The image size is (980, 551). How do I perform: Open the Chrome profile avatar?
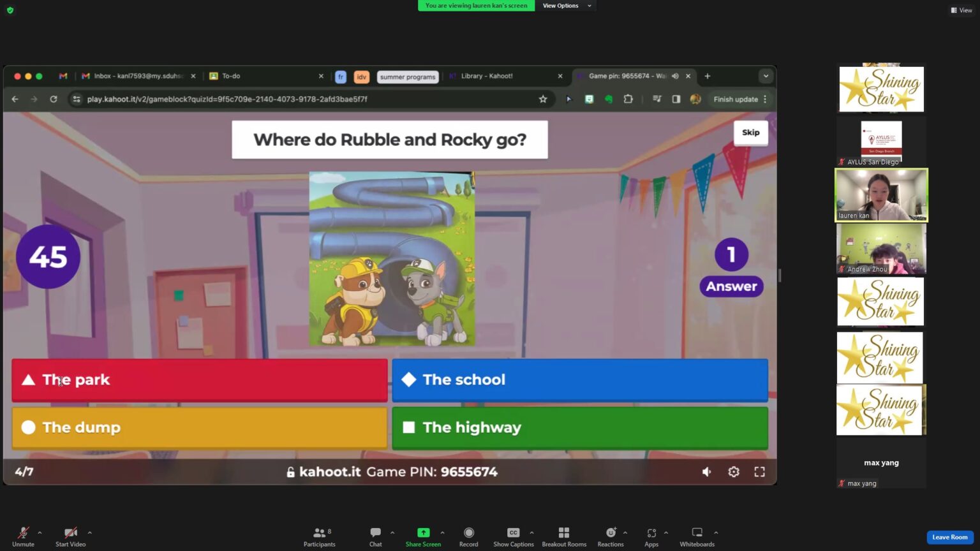coord(695,99)
